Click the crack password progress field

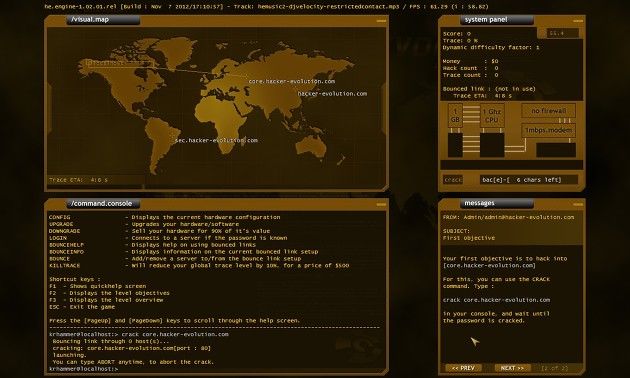pyautogui.click(x=529, y=180)
